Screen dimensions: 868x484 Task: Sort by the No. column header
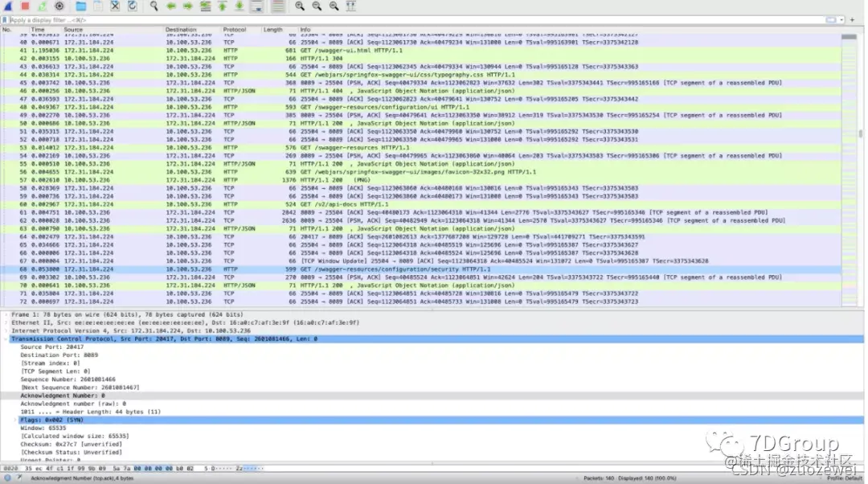tap(6, 30)
